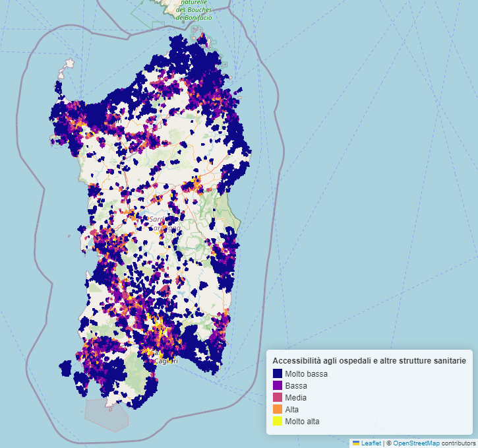Screen dimensions: 478x448
Task: Select the Media legend label
Action: click(x=296, y=398)
